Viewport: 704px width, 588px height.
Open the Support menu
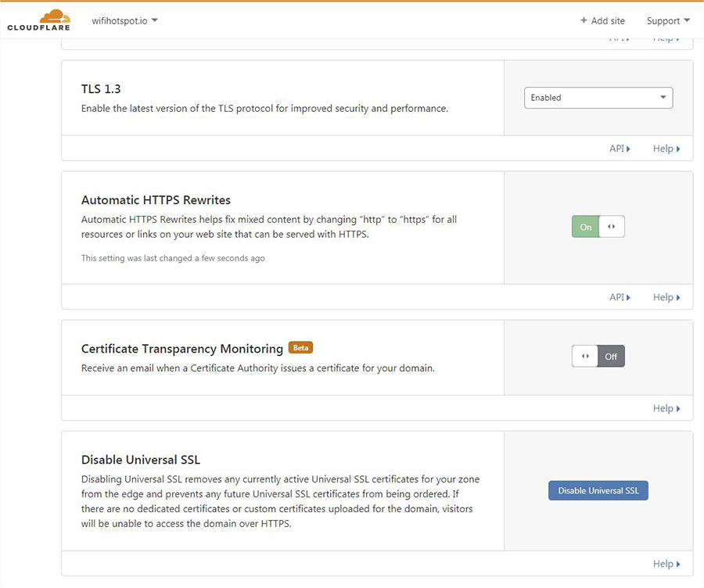(668, 20)
